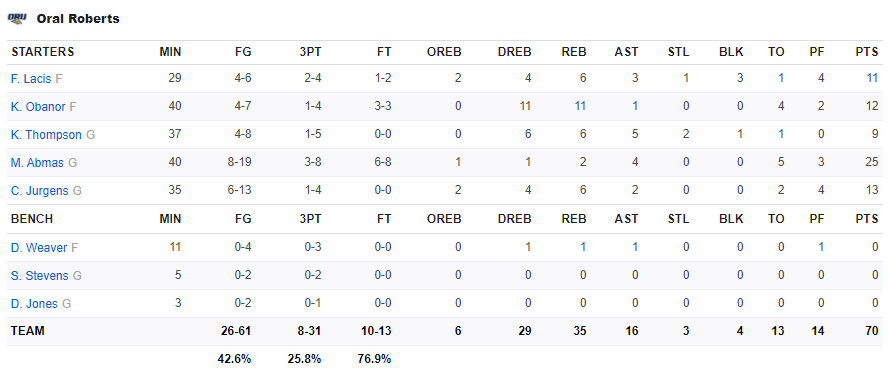Select S. Stevens player link
This screenshot has height=372, width=894.
(x=39, y=276)
